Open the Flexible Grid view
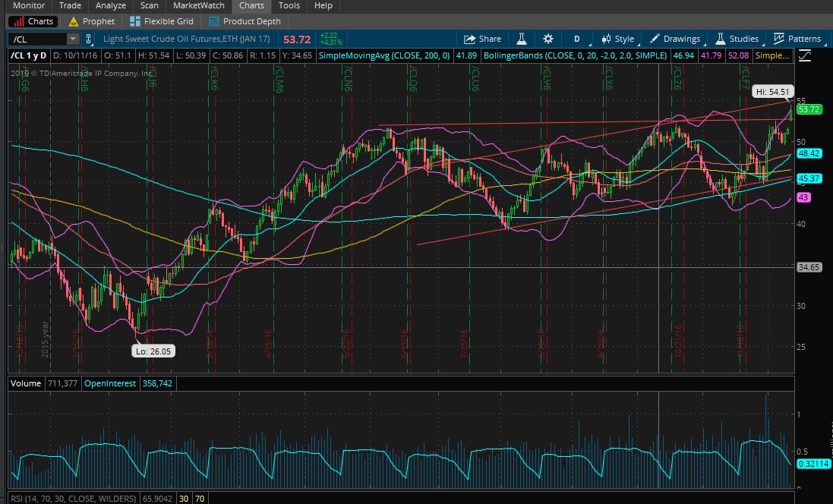This screenshot has height=504, width=833. (x=162, y=21)
